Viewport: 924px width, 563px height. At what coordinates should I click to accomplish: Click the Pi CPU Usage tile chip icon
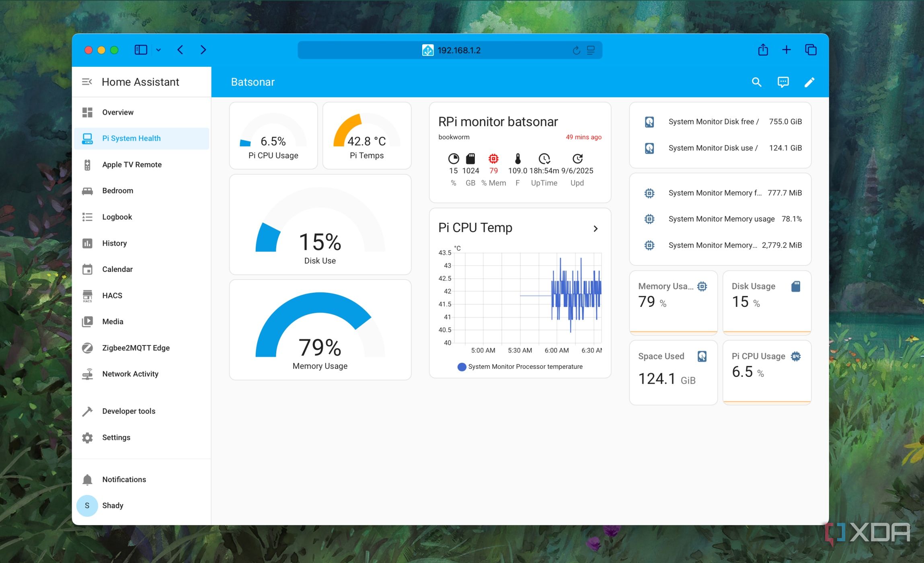[795, 356]
